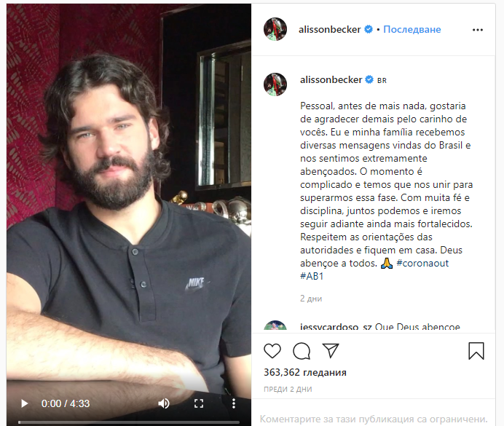Open alissonbecker profile from header username

[329, 29]
